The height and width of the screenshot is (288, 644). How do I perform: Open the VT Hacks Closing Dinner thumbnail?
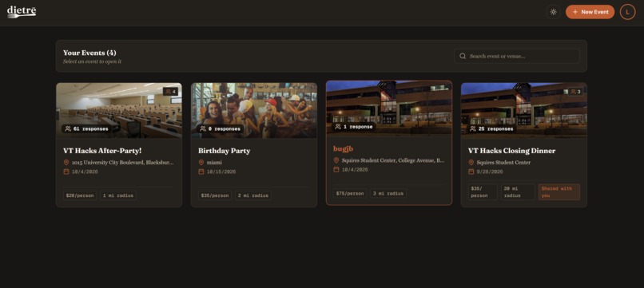(x=523, y=110)
